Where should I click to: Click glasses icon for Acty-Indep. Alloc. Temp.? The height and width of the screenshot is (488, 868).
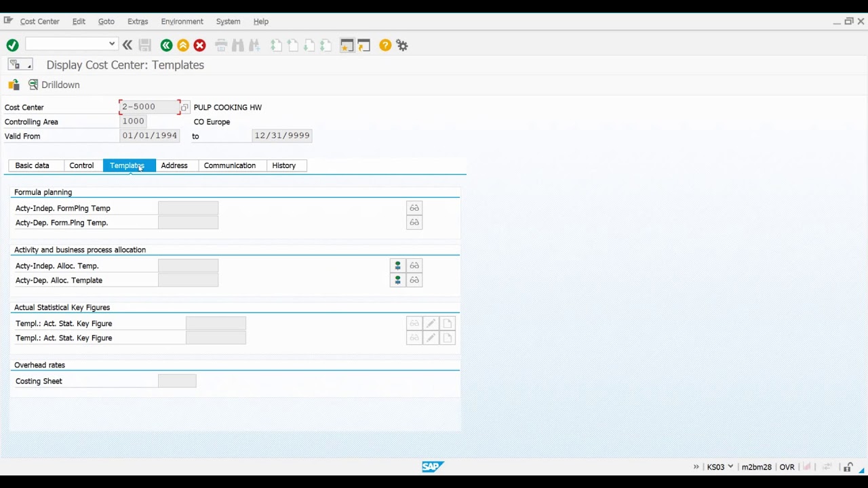pyautogui.click(x=414, y=266)
